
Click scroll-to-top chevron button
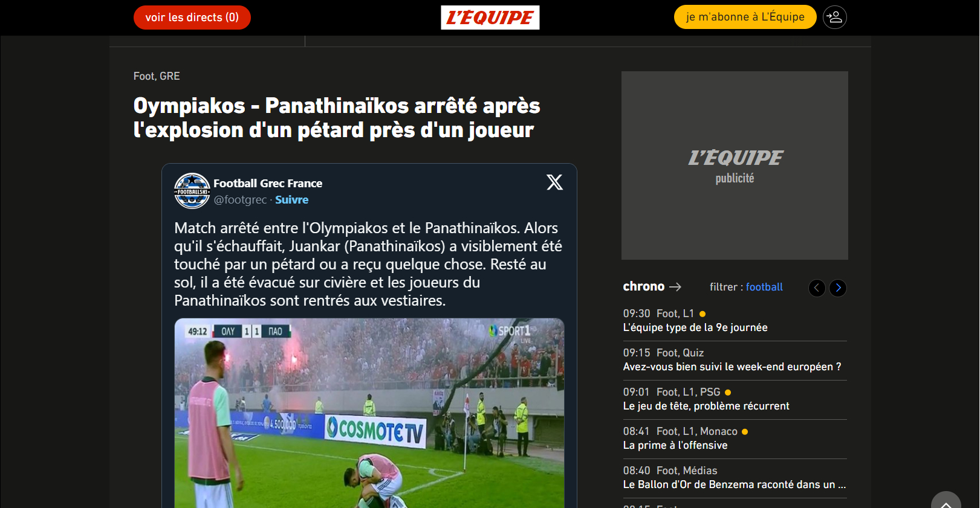[946, 501]
